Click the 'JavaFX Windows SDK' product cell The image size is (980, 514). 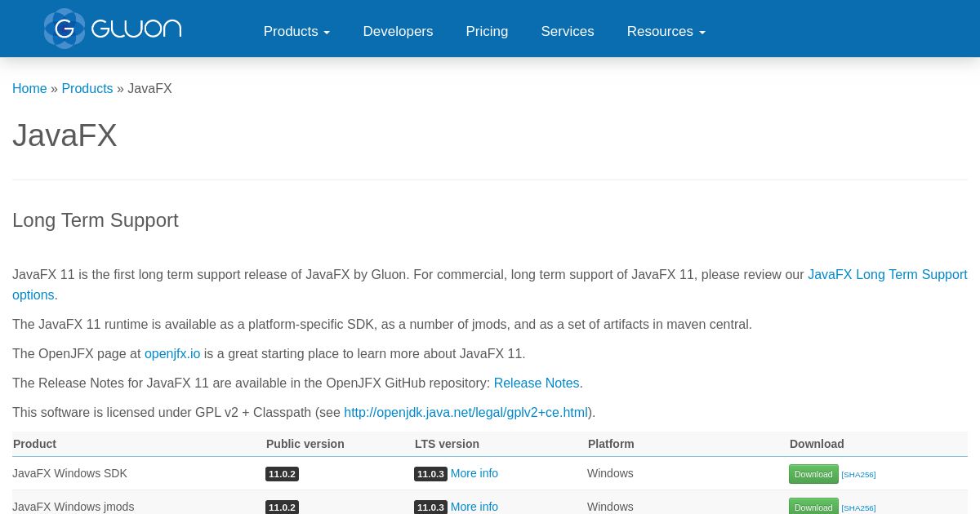coord(70,473)
